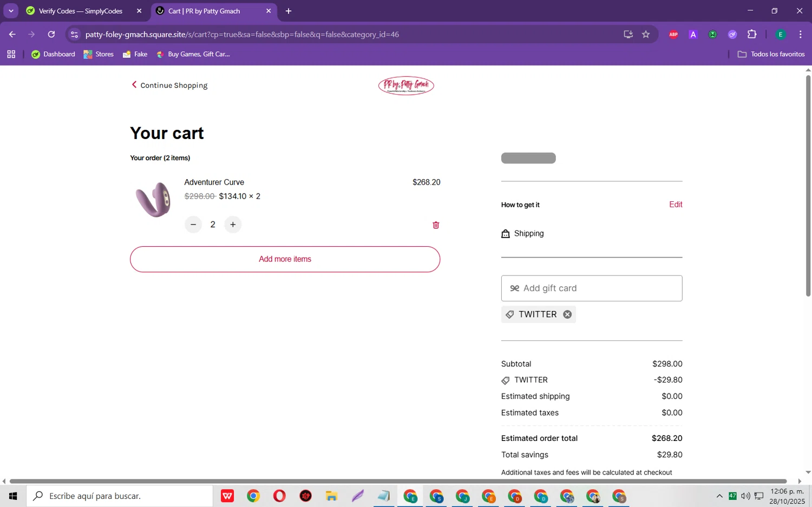Image resolution: width=812 pixels, height=507 pixels.
Task: Open the Extensions puzzle menu
Action: click(752, 34)
